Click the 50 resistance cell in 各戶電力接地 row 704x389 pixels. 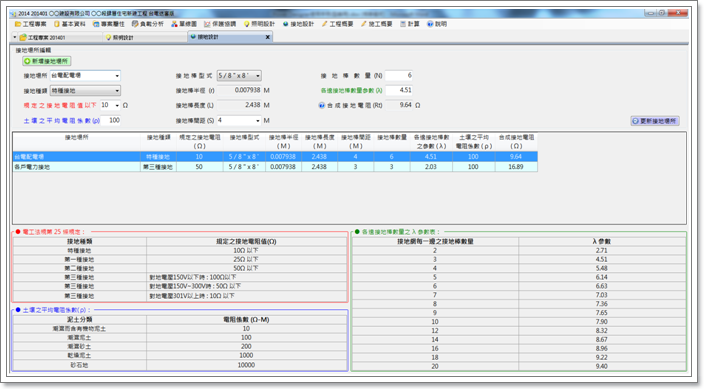pos(199,167)
